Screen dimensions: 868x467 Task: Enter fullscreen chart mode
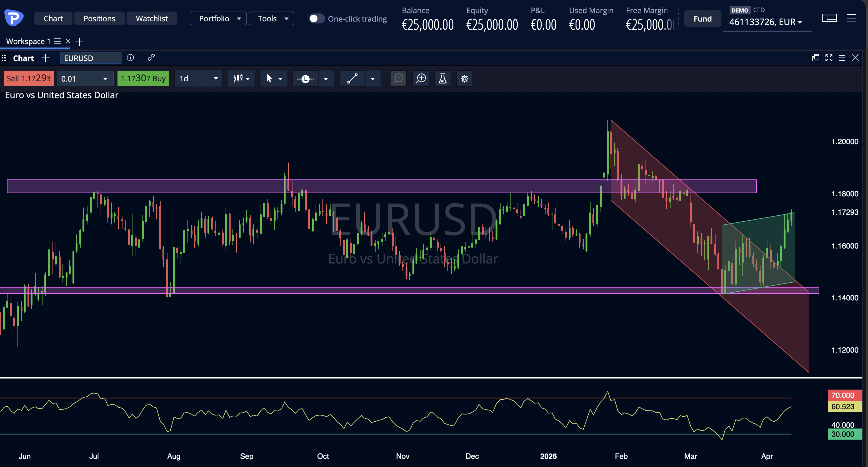829,58
